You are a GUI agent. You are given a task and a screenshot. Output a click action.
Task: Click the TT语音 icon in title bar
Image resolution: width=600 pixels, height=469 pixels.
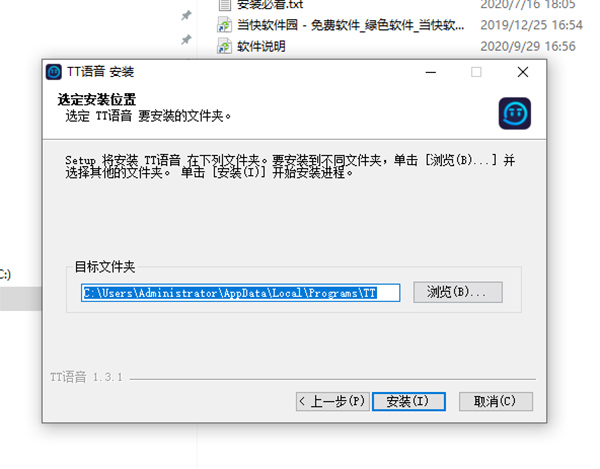point(54,72)
